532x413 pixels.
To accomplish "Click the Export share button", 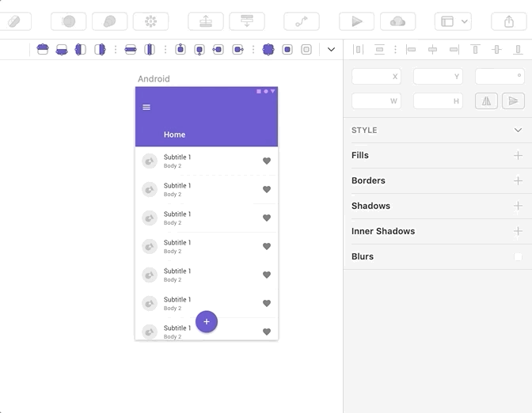I will point(508,21).
